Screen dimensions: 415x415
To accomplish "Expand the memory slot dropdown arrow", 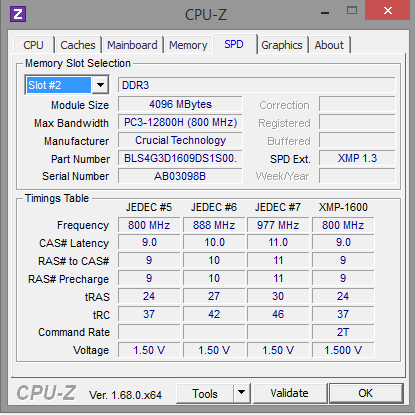I will point(100,85).
